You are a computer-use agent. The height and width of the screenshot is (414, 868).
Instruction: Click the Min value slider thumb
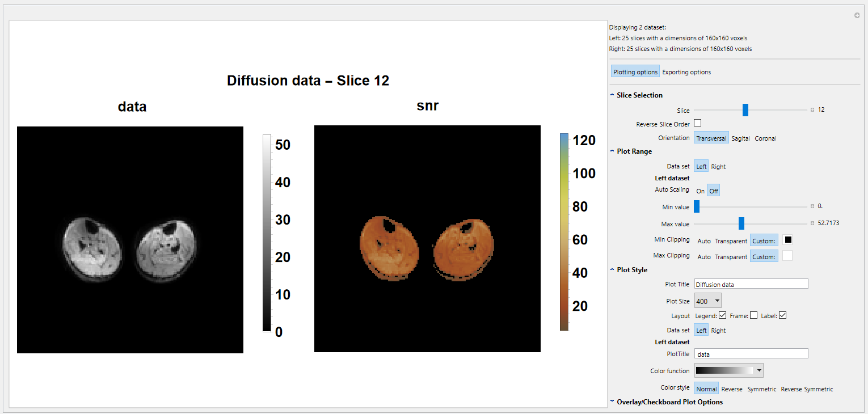pos(697,206)
